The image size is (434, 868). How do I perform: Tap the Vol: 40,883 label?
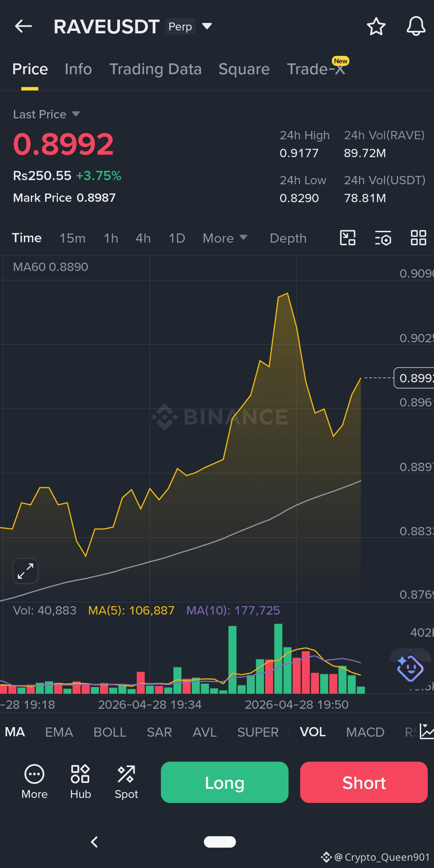point(45,610)
